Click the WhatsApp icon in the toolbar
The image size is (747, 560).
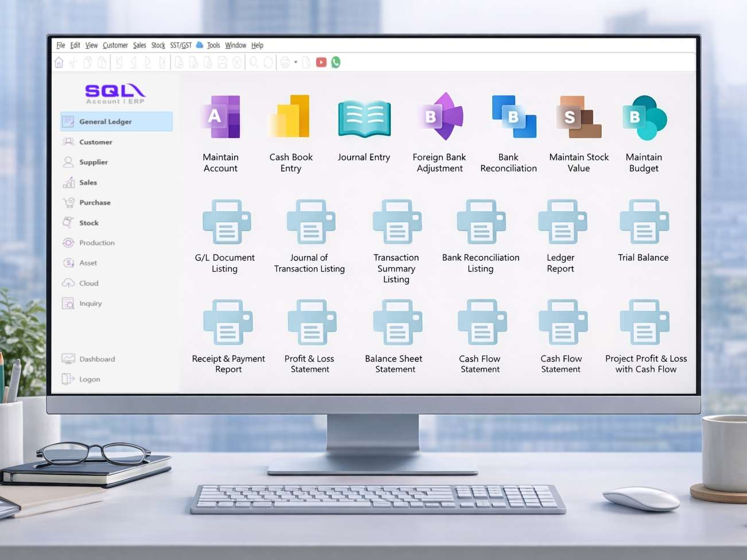tap(335, 62)
